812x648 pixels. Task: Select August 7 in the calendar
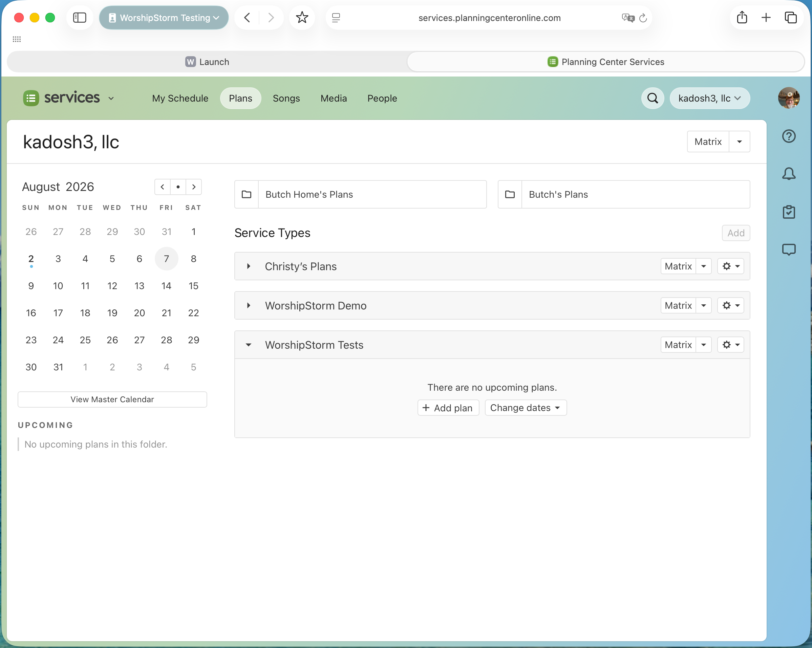(x=167, y=259)
